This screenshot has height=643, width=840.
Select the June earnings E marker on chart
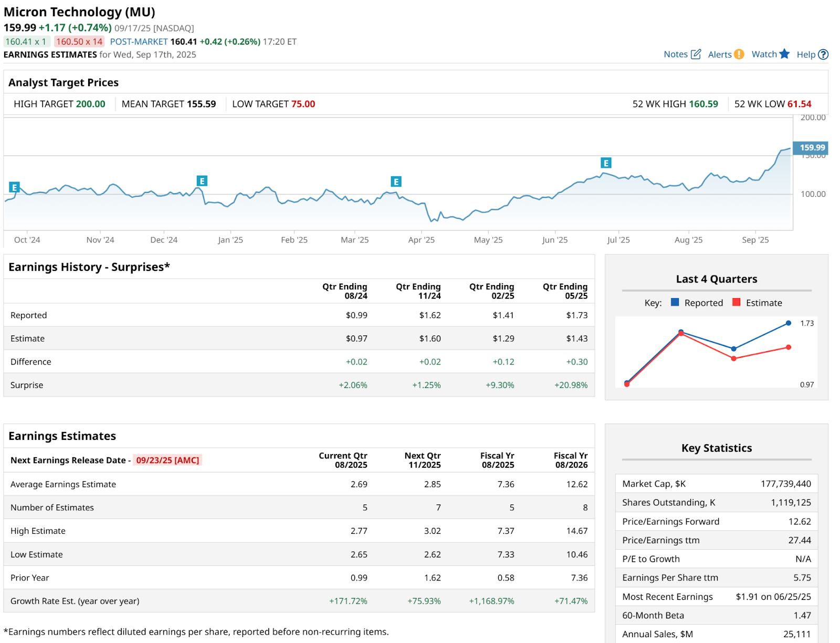606,163
